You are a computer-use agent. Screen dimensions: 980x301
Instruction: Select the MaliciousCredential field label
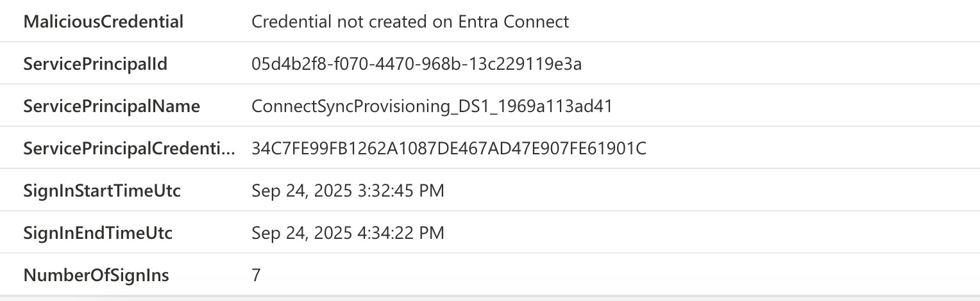[103, 22]
